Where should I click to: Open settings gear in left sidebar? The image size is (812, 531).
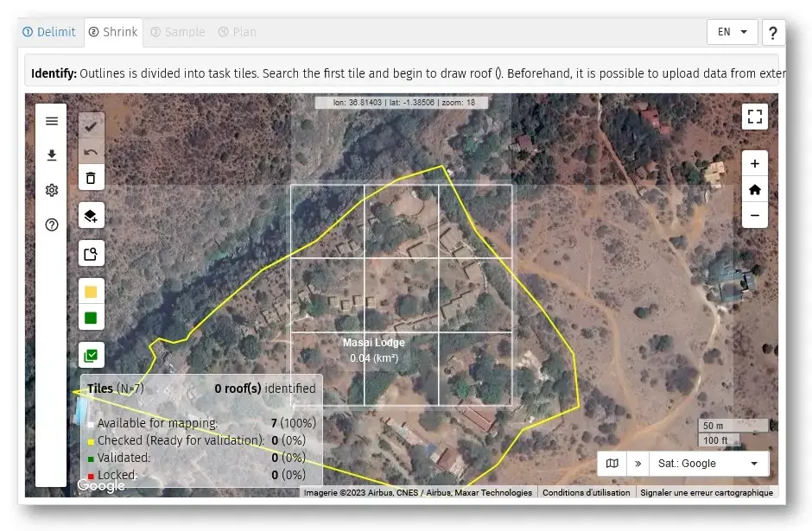(x=52, y=190)
